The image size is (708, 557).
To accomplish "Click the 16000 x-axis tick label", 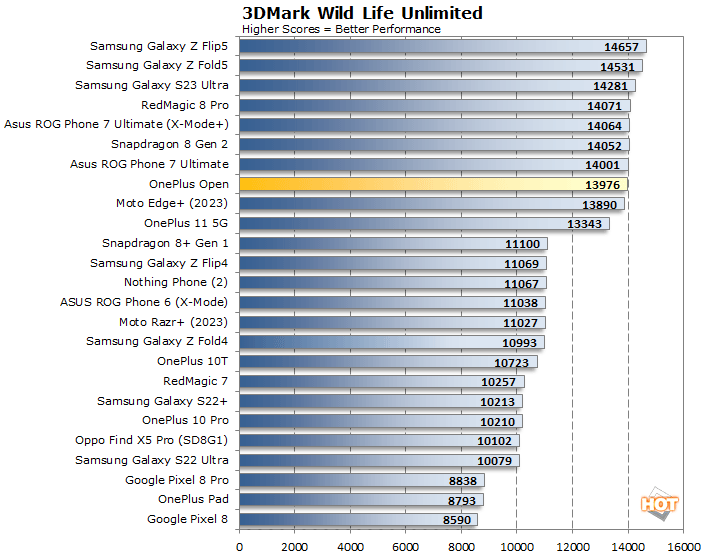I will click(x=683, y=547).
